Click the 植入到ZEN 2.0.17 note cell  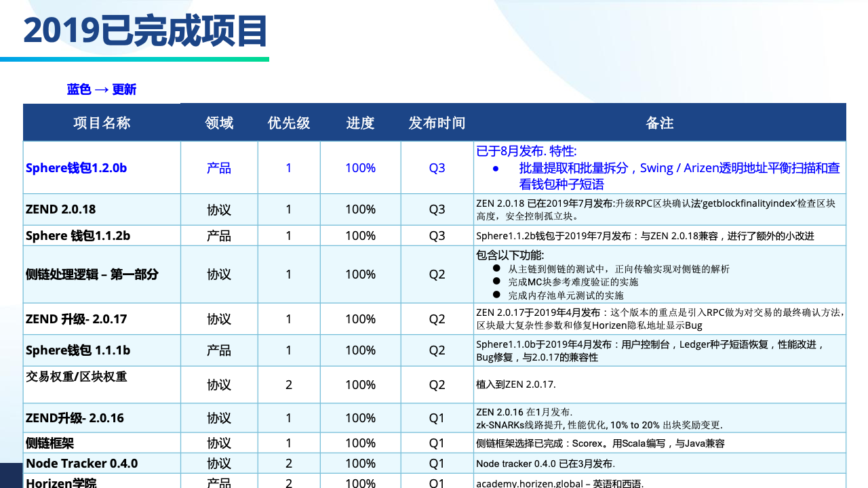[516, 384]
